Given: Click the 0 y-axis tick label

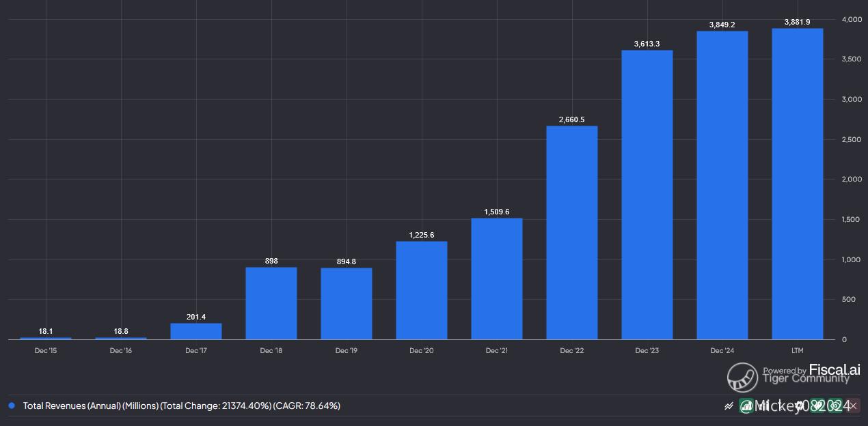Looking at the screenshot, I should [845, 339].
